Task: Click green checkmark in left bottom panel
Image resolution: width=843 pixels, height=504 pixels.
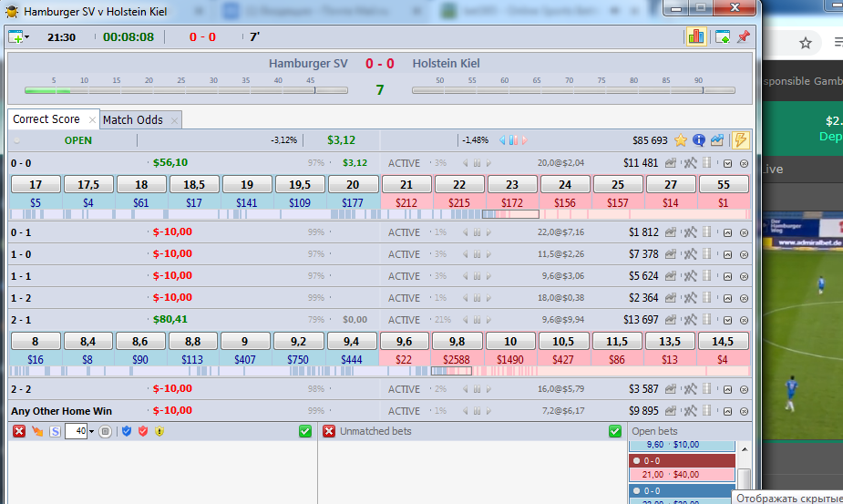Action: pos(304,431)
